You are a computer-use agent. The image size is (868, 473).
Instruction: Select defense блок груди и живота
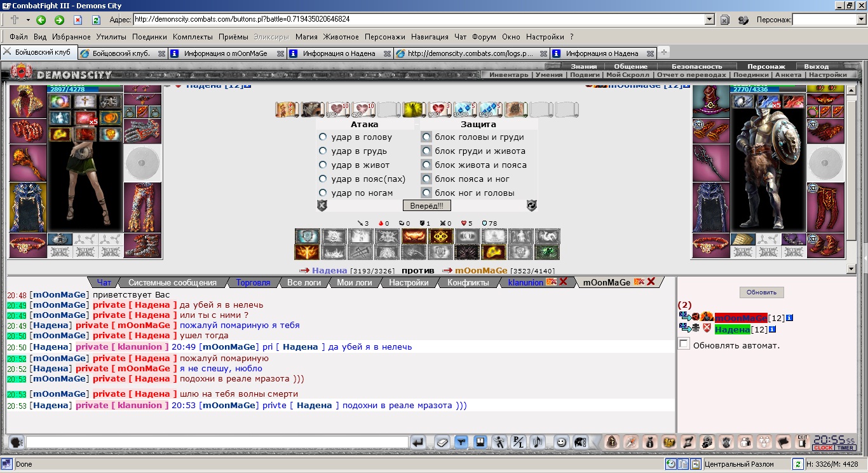pos(427,151)
